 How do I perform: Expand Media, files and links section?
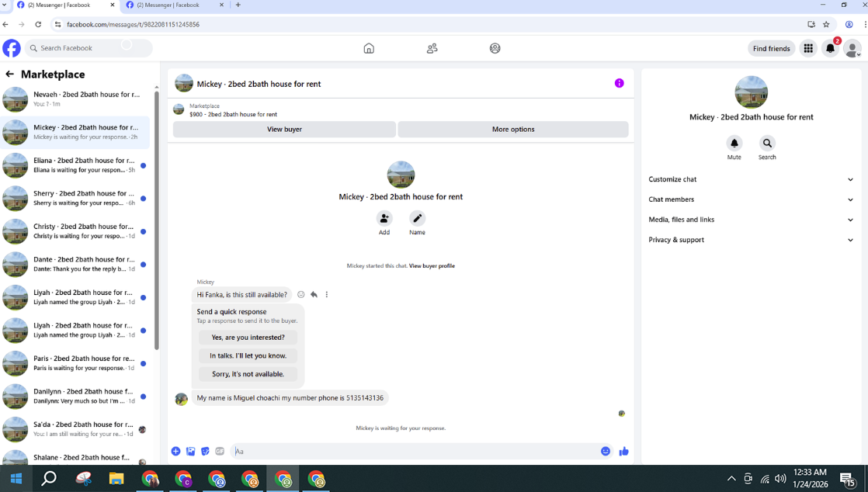(751, 220)
